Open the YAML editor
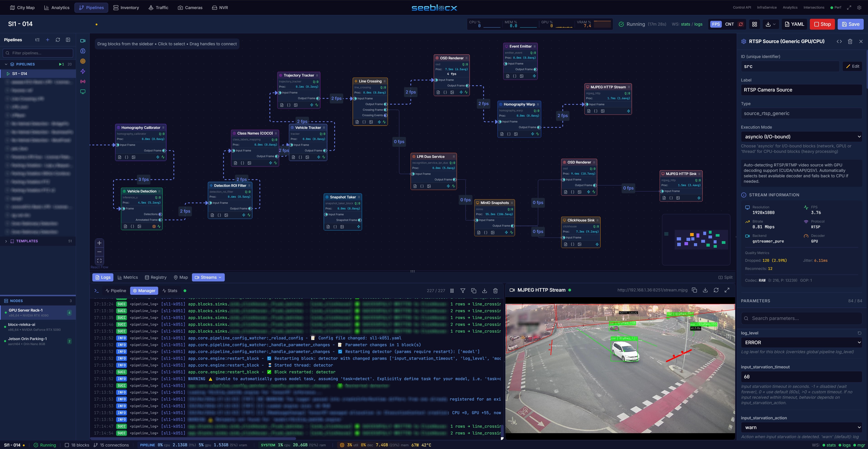868x449 pixels. (x=794, y=24)
